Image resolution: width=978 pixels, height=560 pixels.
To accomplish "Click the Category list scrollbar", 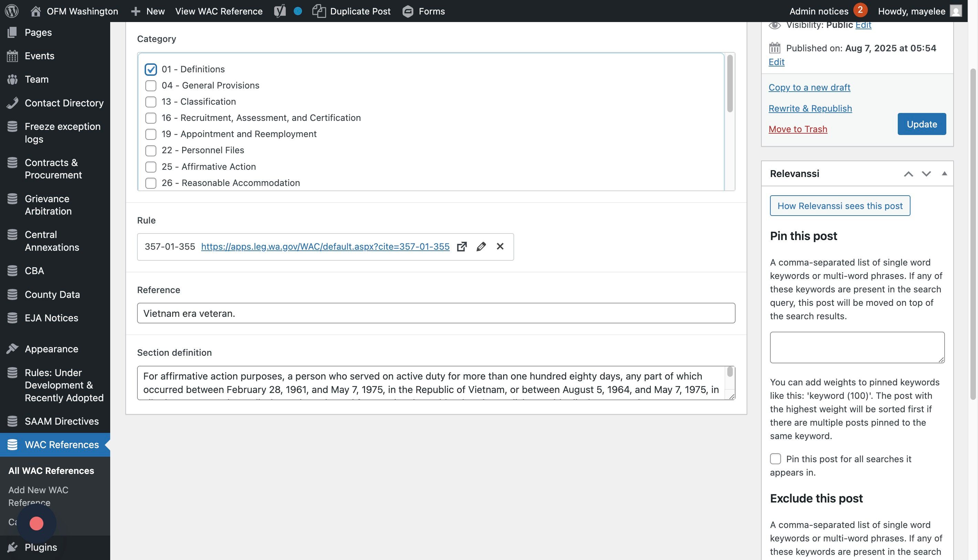I will point(730,84).
